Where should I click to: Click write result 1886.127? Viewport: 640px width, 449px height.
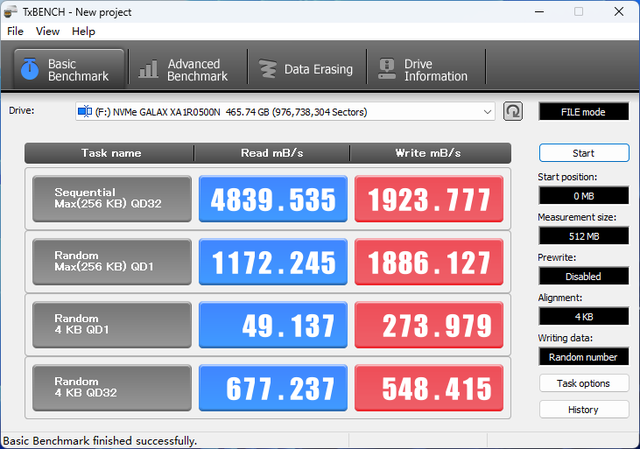click(429, 262)
